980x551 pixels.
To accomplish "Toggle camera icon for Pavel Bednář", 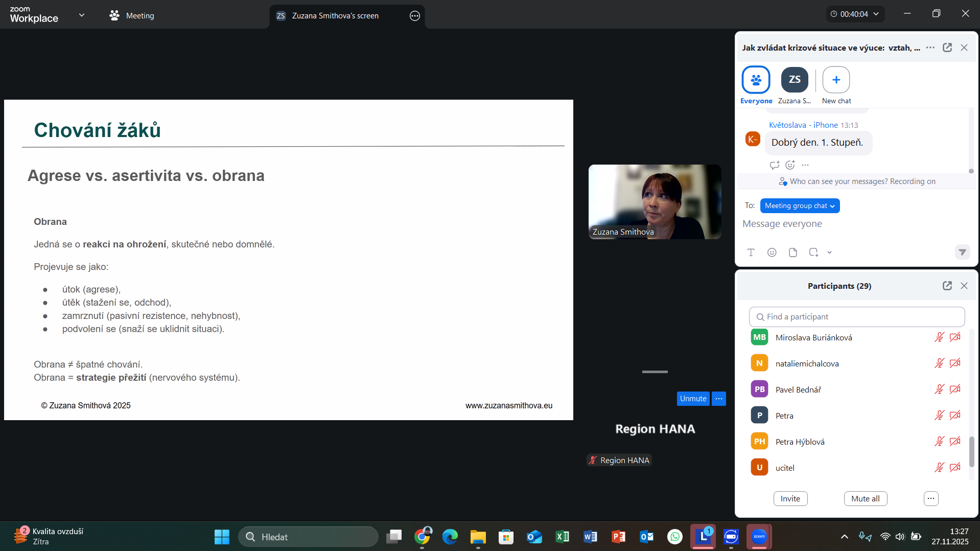I will (x=954, y=389).
